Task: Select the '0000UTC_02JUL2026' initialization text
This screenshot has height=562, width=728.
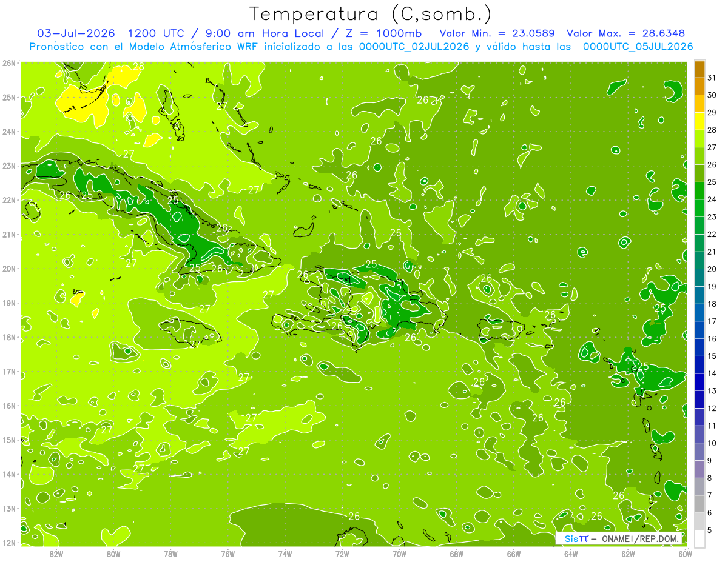Action: (414, 47)
